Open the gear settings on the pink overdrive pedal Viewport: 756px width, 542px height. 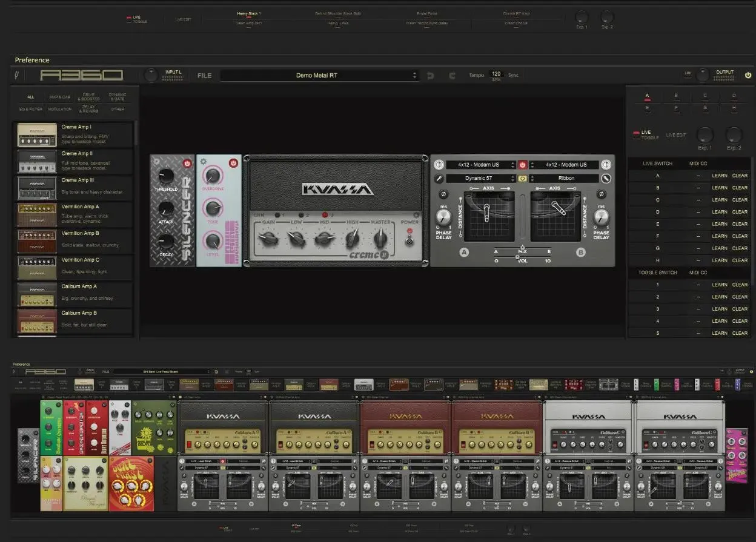pos(204,162)
